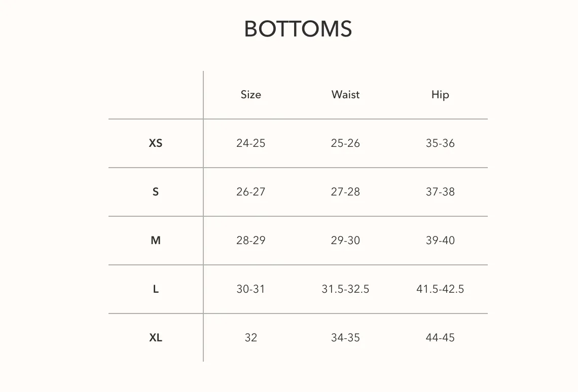This screenshot has height=392, width=578.
Task: Select the 24-25 size cell
Action: [x=250, y=143]
